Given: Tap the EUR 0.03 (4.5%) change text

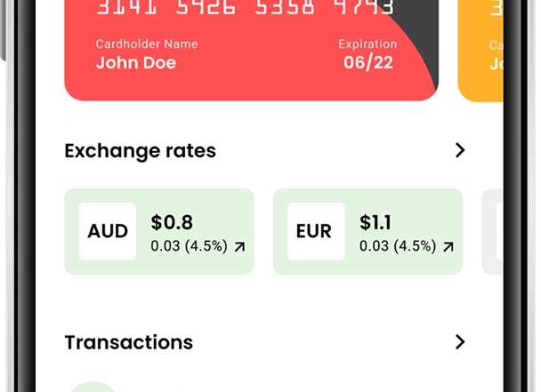Looking at the screenshot, I should tap(398, 246).
